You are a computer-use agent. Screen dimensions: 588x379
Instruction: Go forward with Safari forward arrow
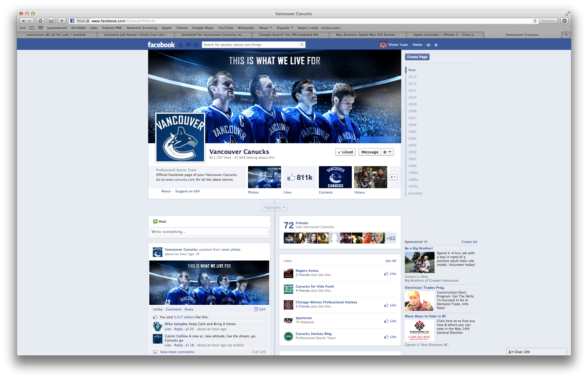pos(30,21)
